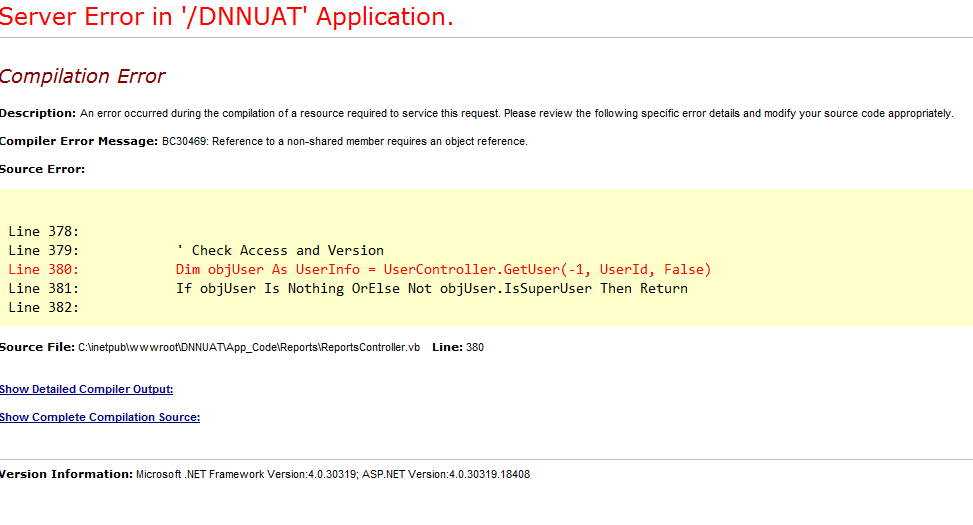Viewport: 973px width, 525px height.
Task: Click the Compiler Error Message label
Action: coord(79,141)
